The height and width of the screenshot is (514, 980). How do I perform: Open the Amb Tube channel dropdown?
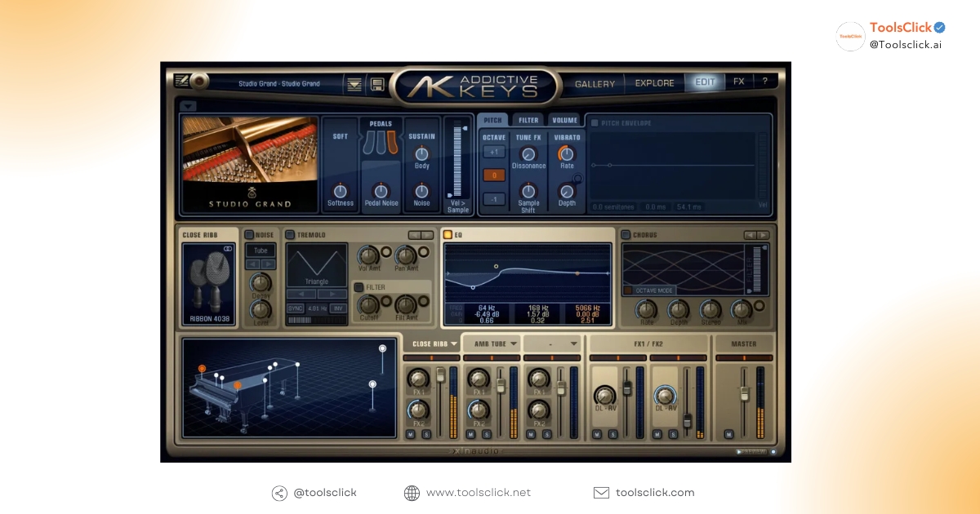tap(492, 343)
